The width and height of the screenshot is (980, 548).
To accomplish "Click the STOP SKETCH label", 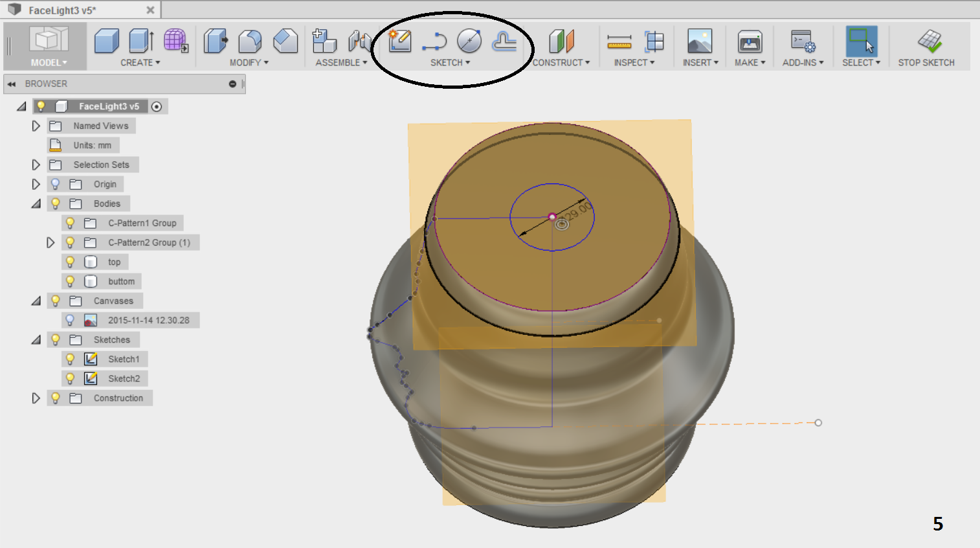I will pos(926,63).
